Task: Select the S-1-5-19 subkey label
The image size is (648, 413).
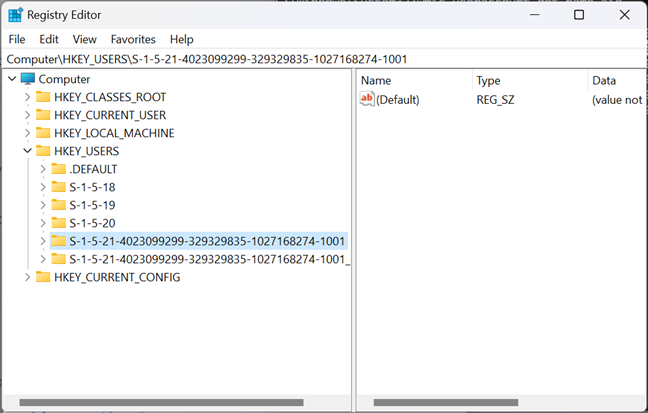Action: coord(92,205)
